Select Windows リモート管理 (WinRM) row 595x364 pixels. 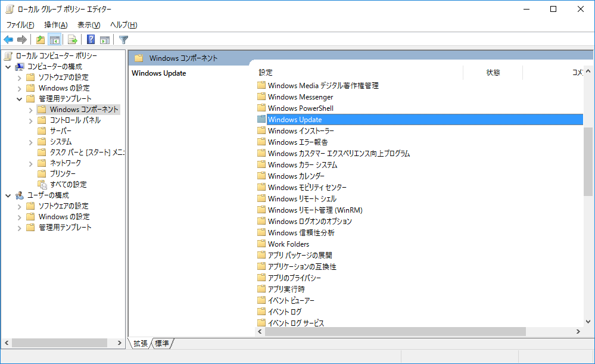pos(315,210)
